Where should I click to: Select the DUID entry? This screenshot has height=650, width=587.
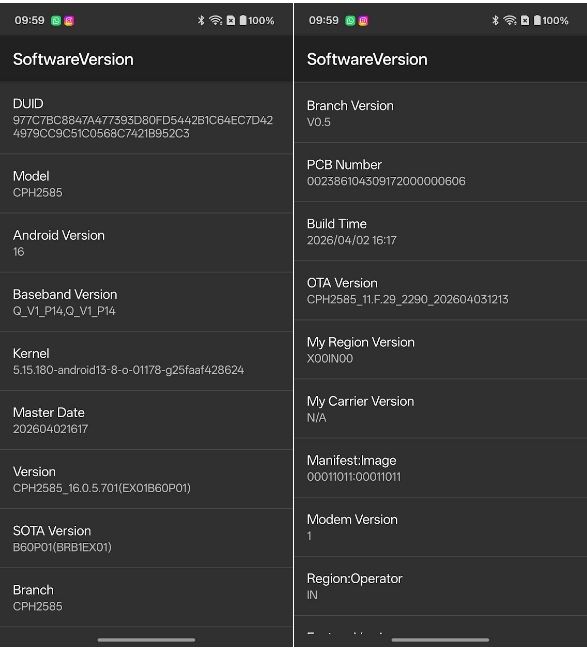coord(146,118)
